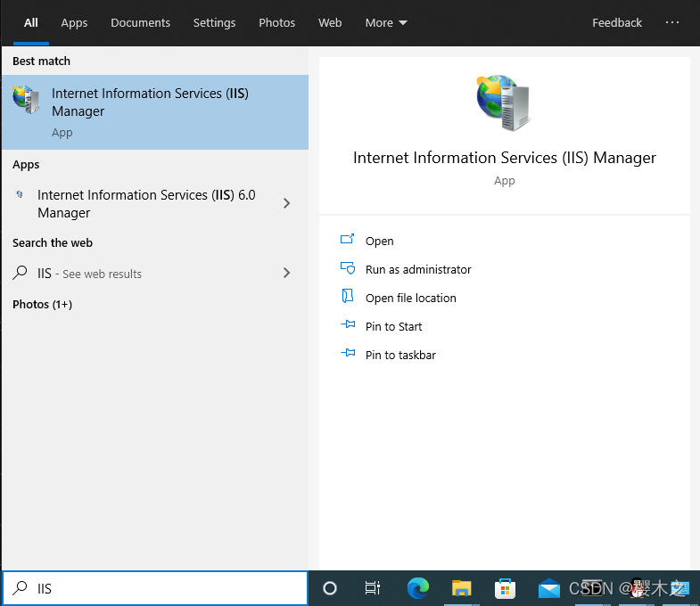Click Open file location

(411, 298)
